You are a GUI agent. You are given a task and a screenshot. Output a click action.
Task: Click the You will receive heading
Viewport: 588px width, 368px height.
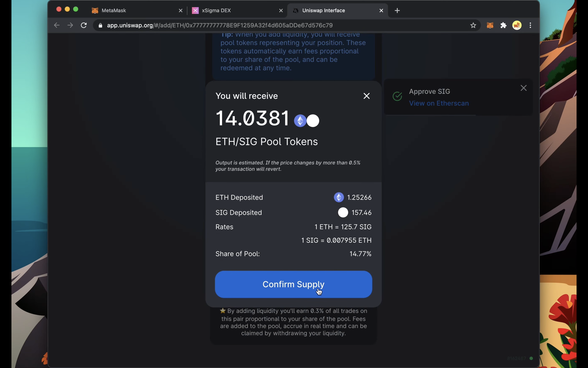click(247, 96)
